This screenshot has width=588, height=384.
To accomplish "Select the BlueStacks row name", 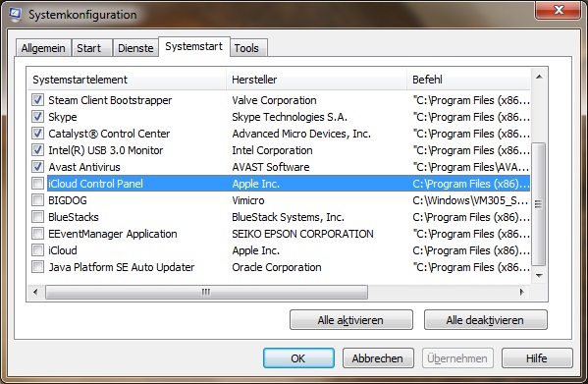I will [x=74, y=217].
